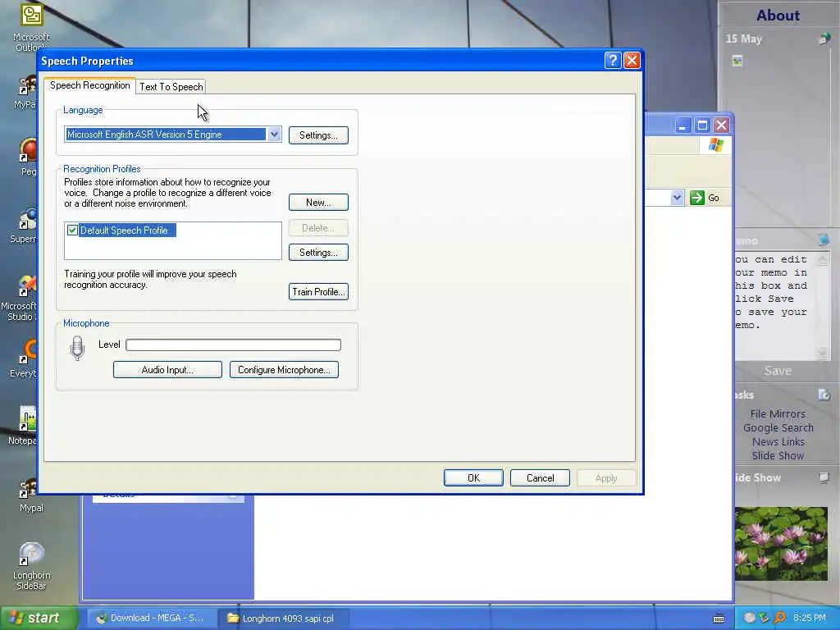Click Configure Microphone button
The width and height of the screenshot is (840, 630).
(284, 370)
